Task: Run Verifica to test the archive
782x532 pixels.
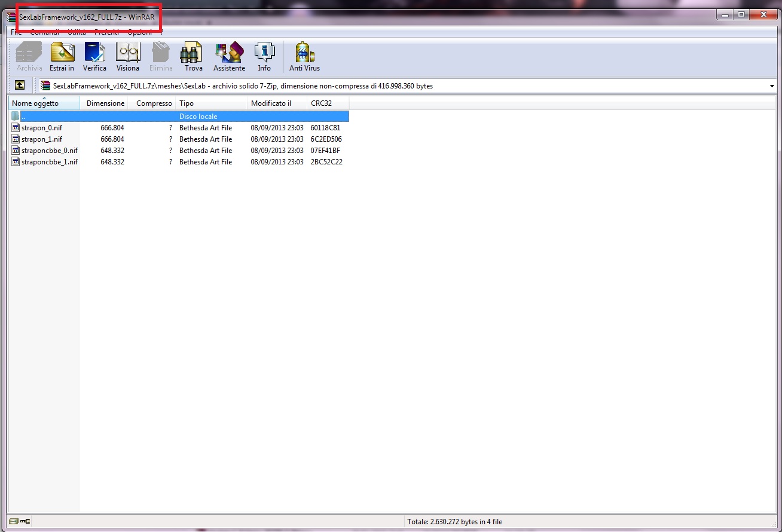Action: tap(94, 53)
